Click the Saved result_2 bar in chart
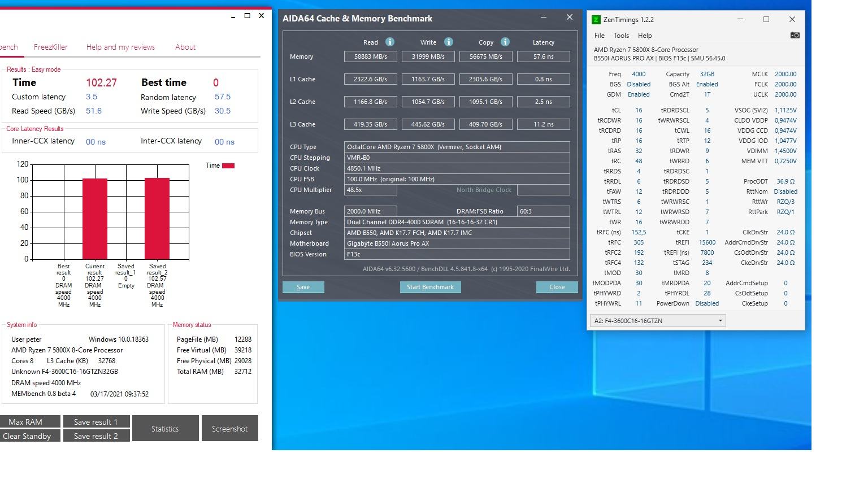This screenshot has height=488, width=868. click(157, 219)
